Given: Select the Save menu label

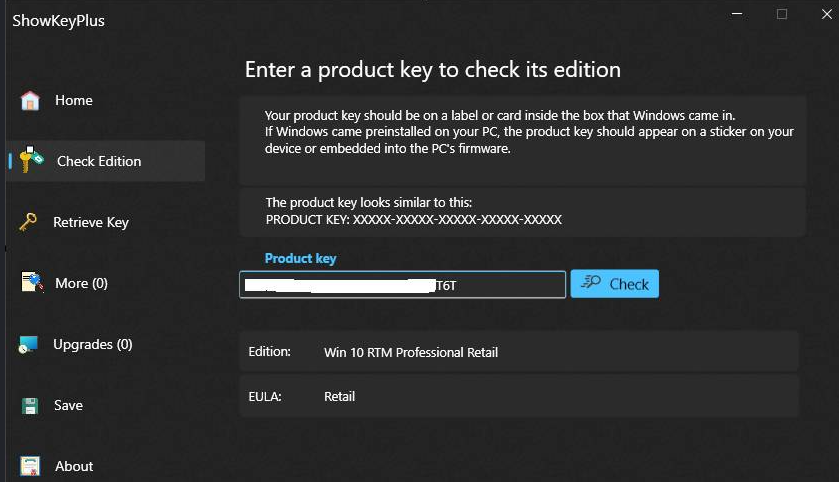Looking at the screenshot, I should (x=68, y=405).
